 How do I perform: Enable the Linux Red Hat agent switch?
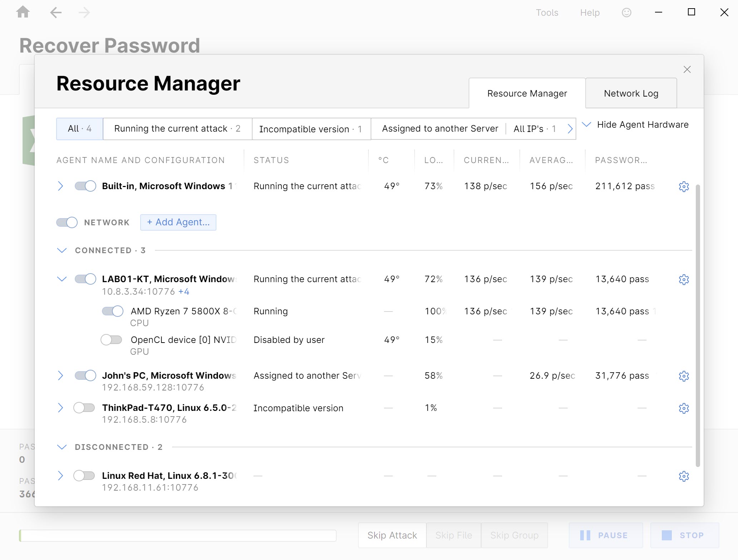84,476
